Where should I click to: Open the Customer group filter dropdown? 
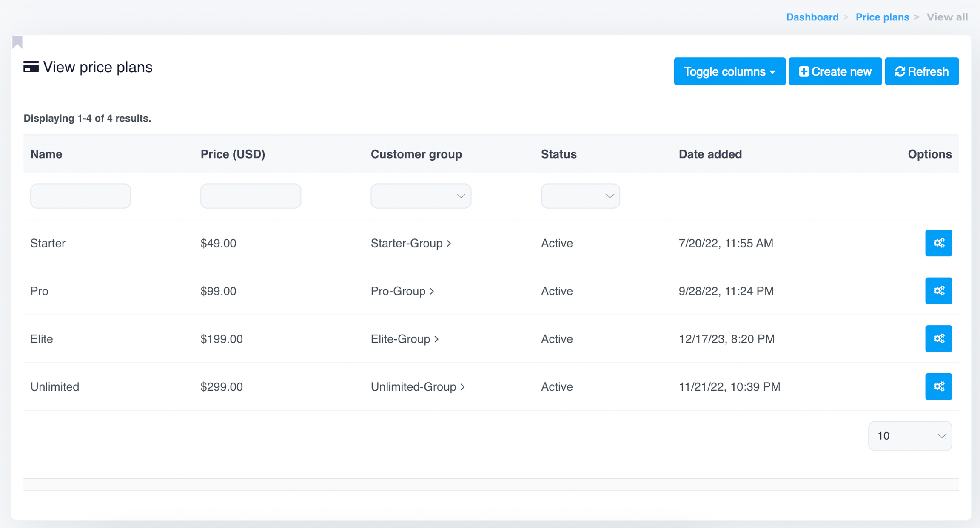(x=420, y=196)
